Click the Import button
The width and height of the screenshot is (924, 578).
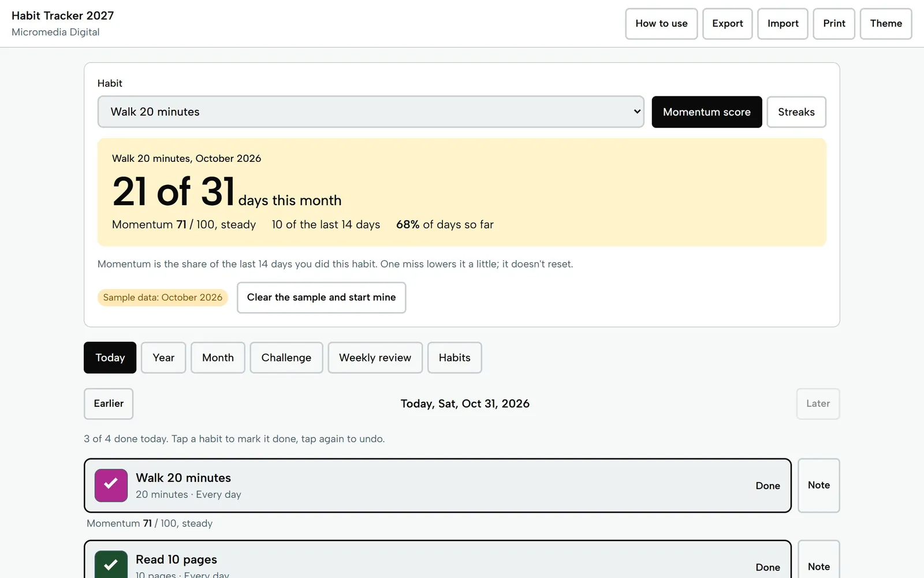pyautogui.click(x=783, y=24)
